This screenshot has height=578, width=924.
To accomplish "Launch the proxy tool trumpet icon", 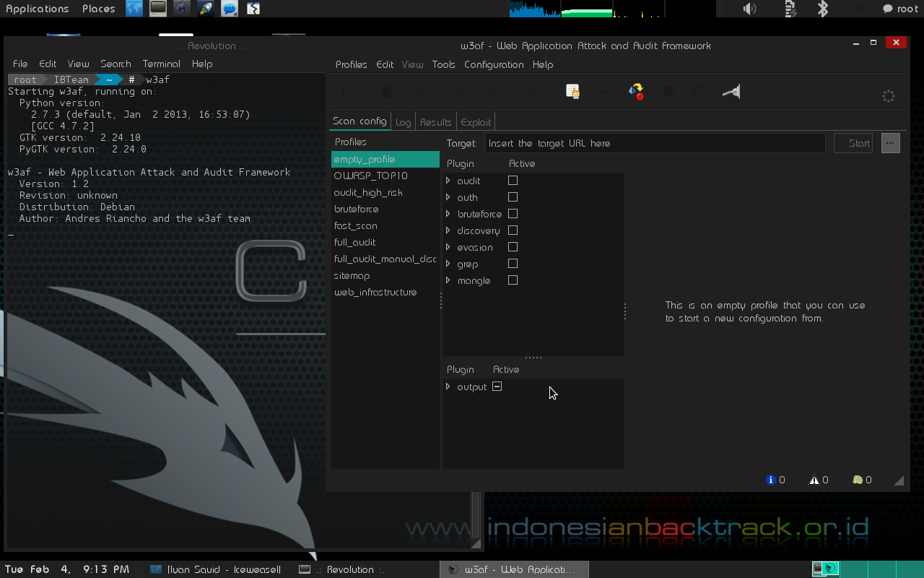I will tap(731, 92).
